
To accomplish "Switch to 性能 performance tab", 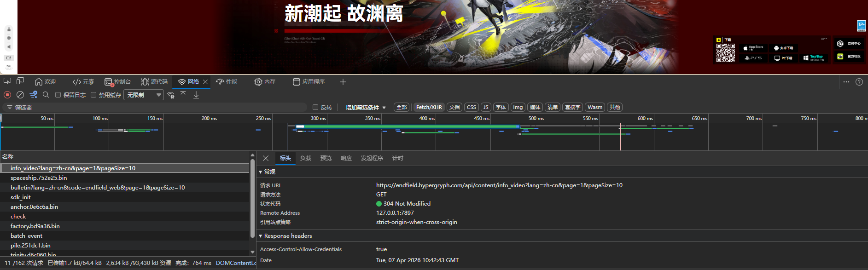I will pos(227,82).
